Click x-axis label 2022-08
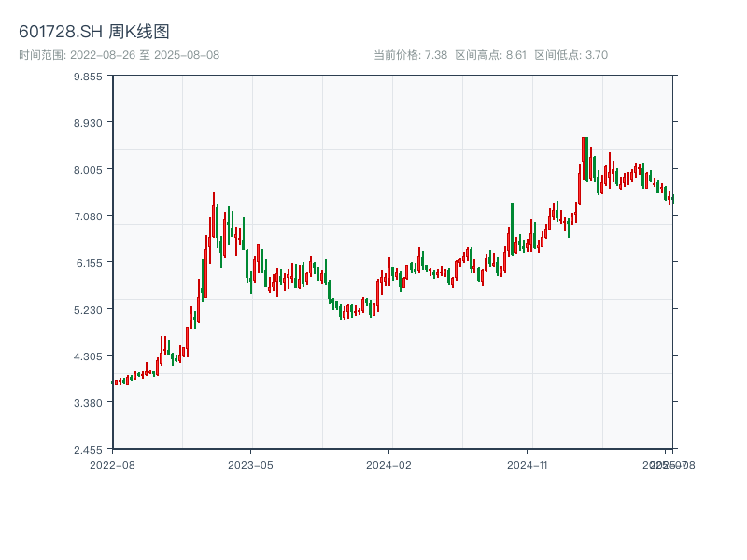Screen dimensions: 747x560 [112, 465]
